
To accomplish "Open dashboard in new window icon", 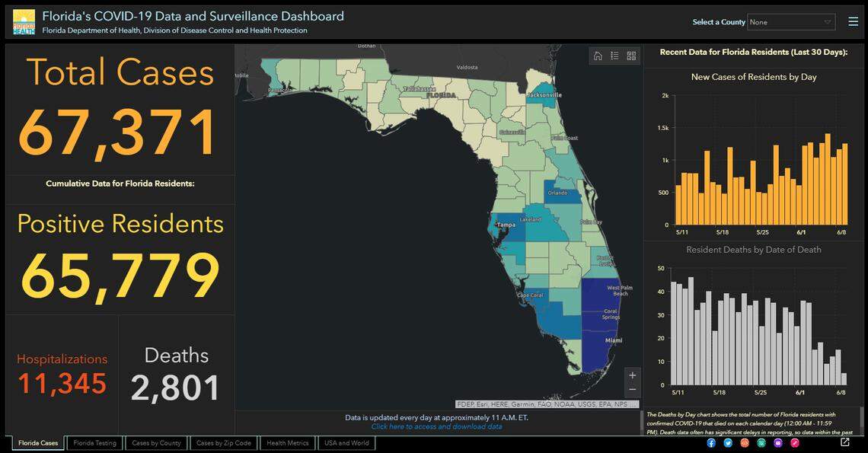I will [845, 442].
